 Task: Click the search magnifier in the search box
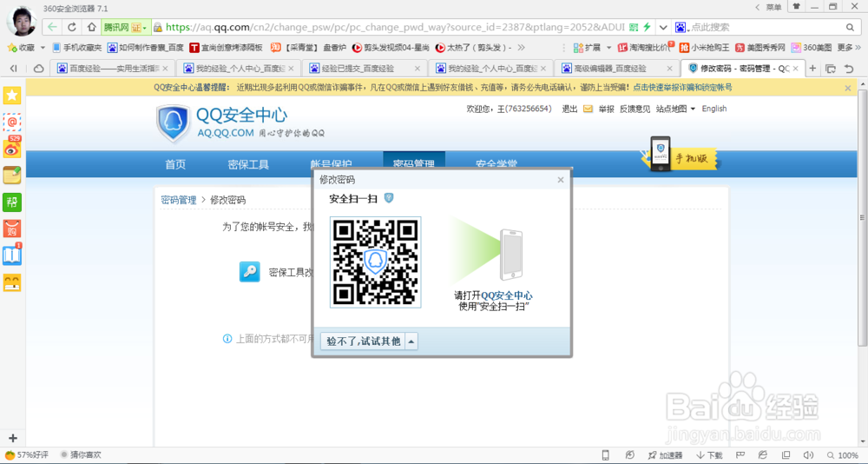(850, 27)
